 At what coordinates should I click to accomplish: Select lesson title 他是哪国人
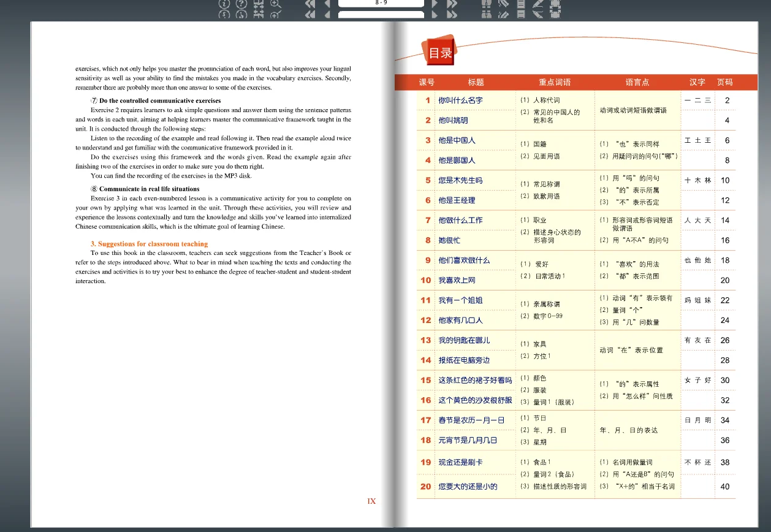point(457,160)
